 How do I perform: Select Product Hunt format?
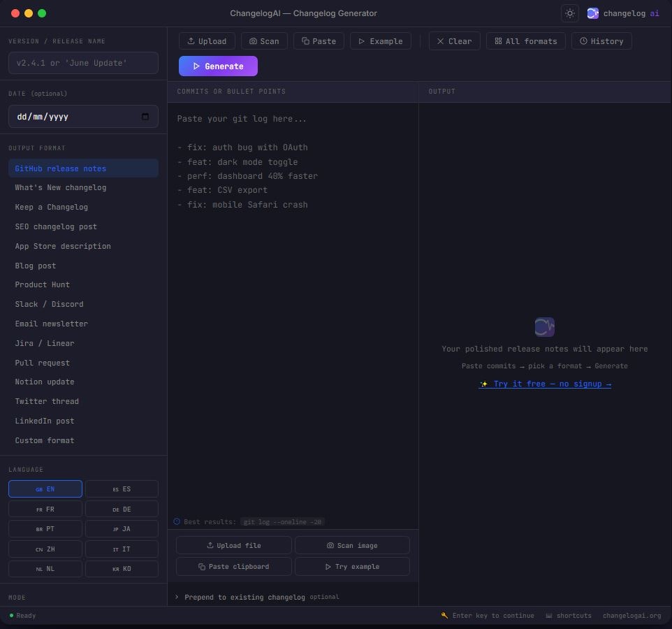pyautogui.click(x=83, y=284)
